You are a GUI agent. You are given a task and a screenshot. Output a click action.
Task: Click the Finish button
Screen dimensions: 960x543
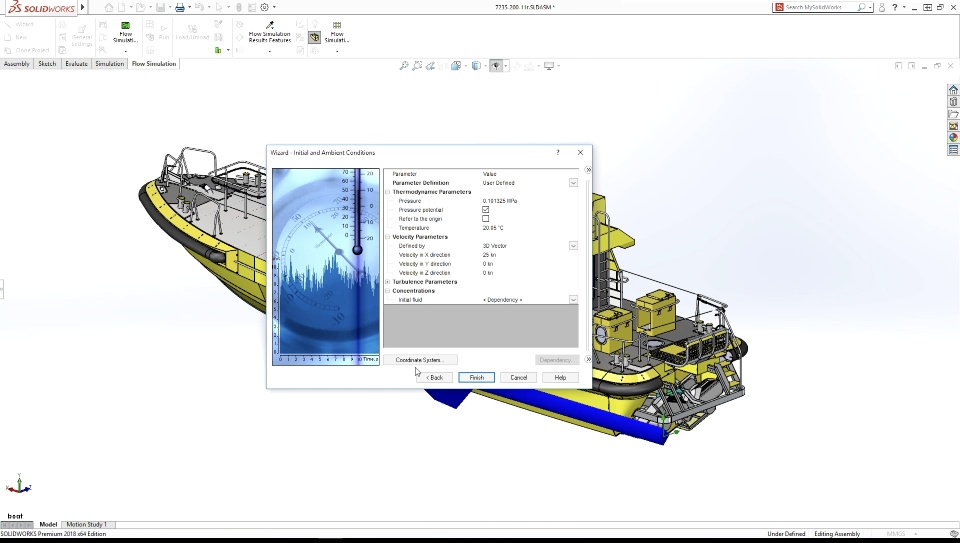point(476,378)
